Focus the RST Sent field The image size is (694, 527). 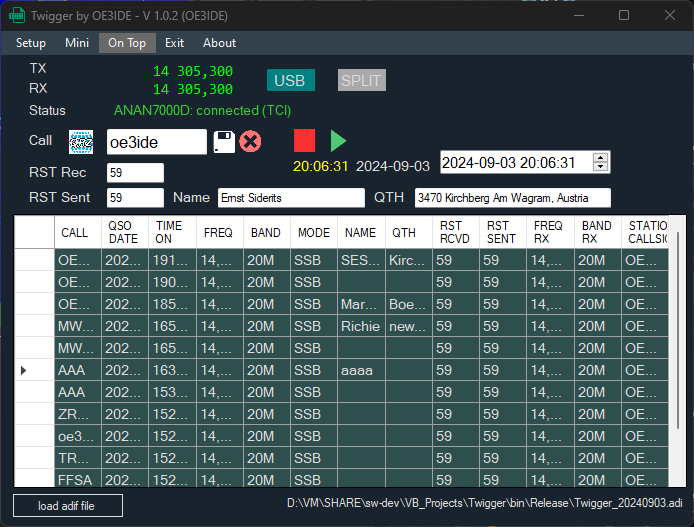click(135, 197)
